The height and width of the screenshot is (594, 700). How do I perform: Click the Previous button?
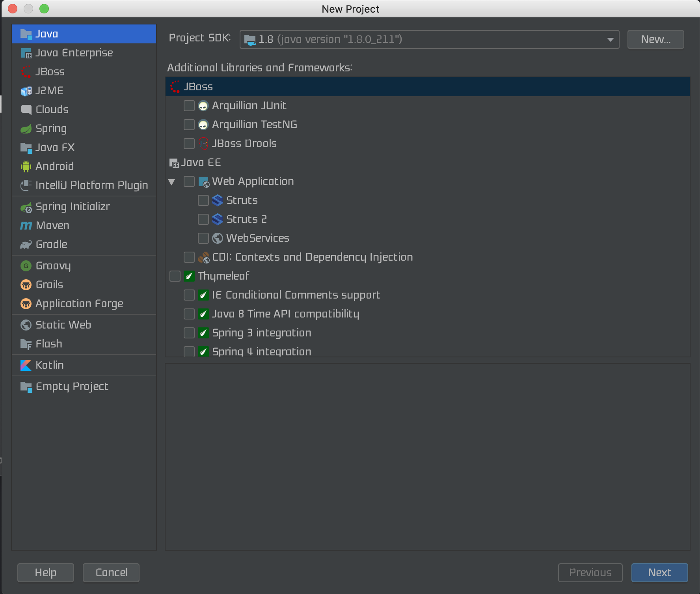[590, 573]
